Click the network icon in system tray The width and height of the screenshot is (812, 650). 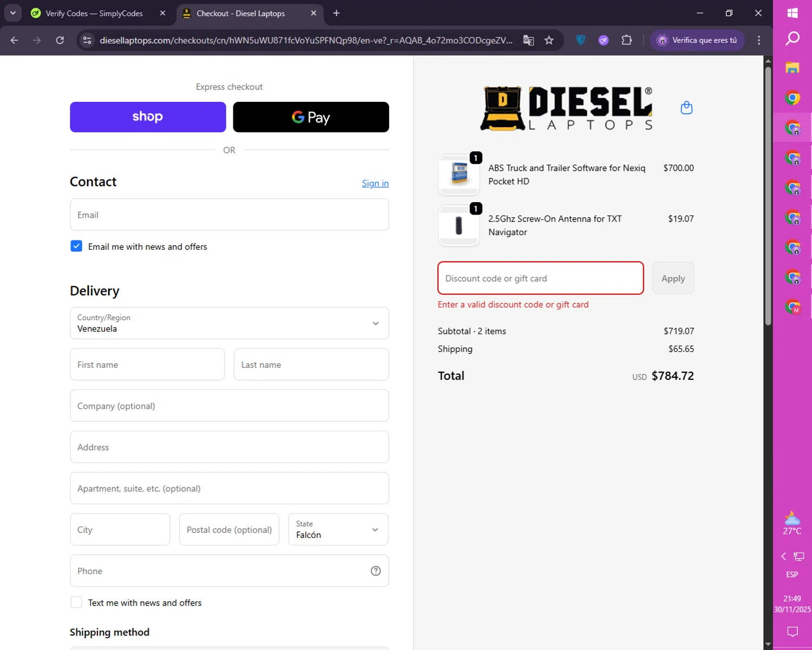click(x=799, y=556)
